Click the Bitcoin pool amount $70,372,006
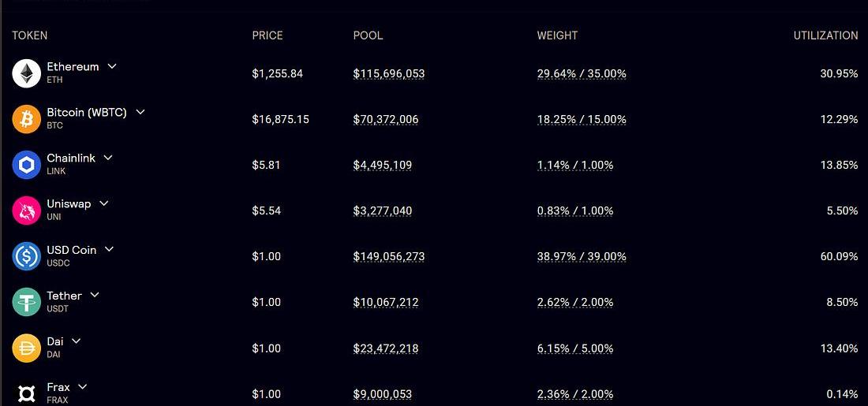Viewport: 868px width, 406px height. pyautogui.click(x=386, y=120)
